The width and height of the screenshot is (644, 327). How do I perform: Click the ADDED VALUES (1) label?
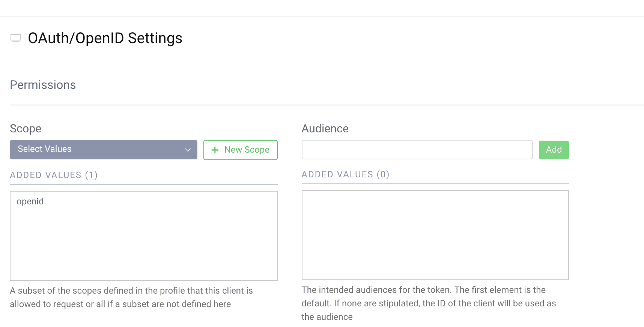(x=54, y=175)
